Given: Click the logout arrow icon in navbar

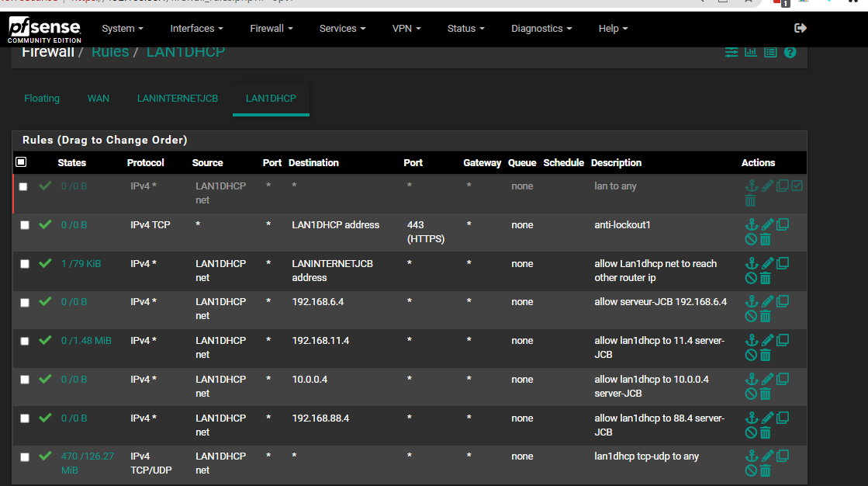Looking at the screenshot, I should pyautogui.click(x=800, y=28).
